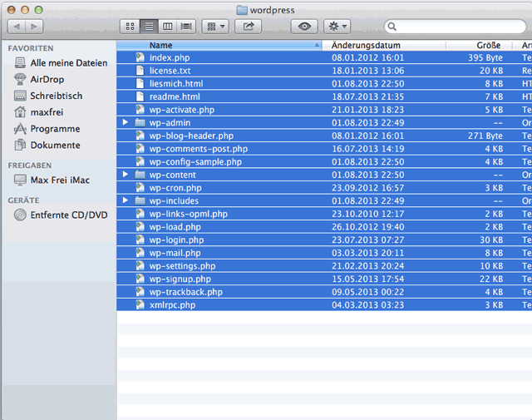Sort by the Name column header

(219, 45)
